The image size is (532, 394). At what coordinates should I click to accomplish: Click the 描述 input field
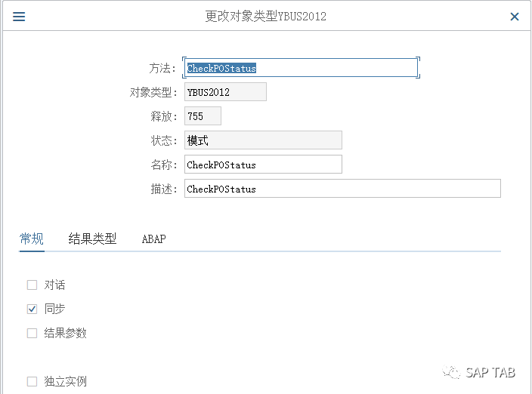342,189
